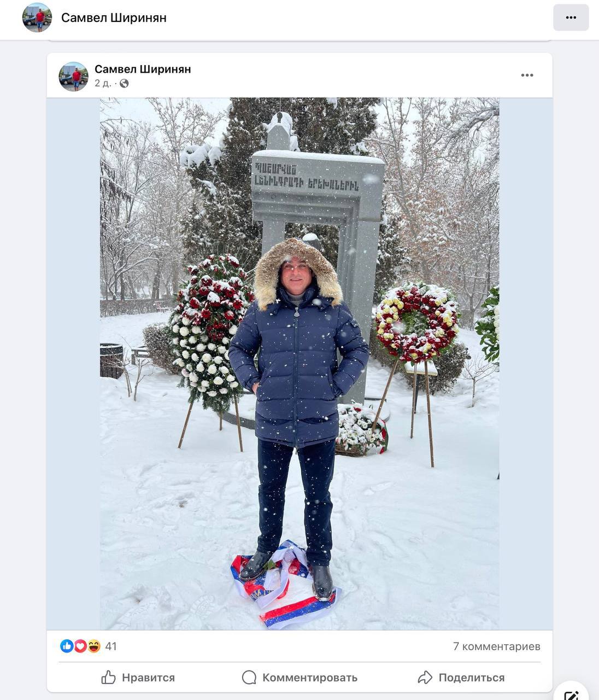The image size is (599, 700).
Task: Click the share arrow icon
Action: pyautogui.click(x=425, y=678)
